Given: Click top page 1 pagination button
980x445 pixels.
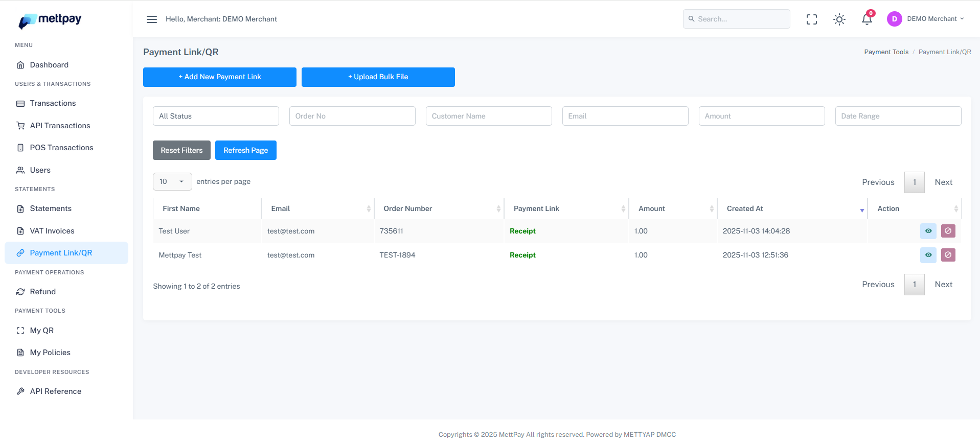Looking at the screenshot, I should [915, 182].
